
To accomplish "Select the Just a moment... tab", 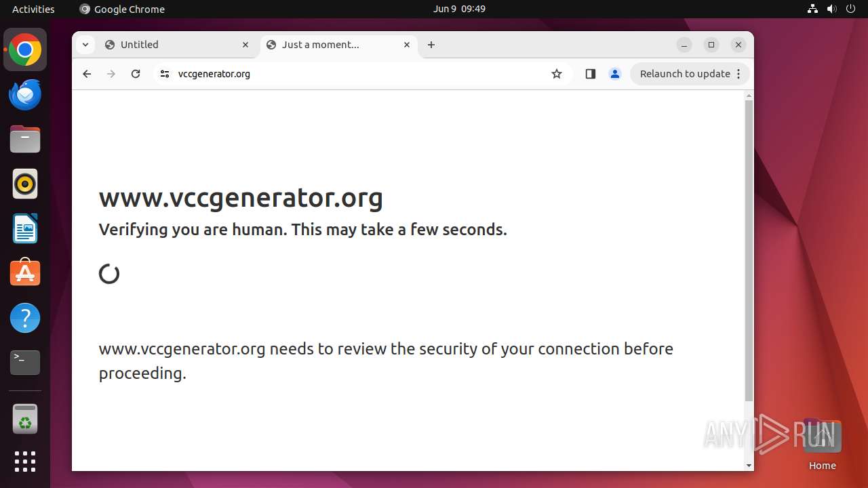I will [x=339, y=45].
